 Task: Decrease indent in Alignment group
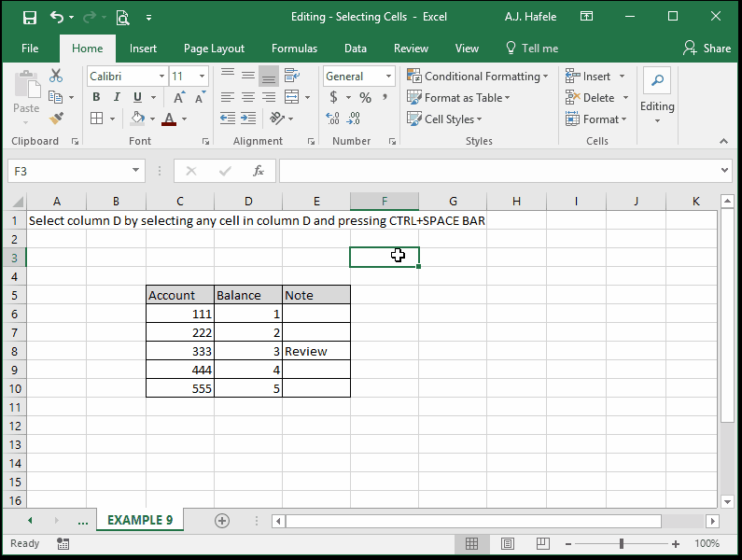pos(228,119)
